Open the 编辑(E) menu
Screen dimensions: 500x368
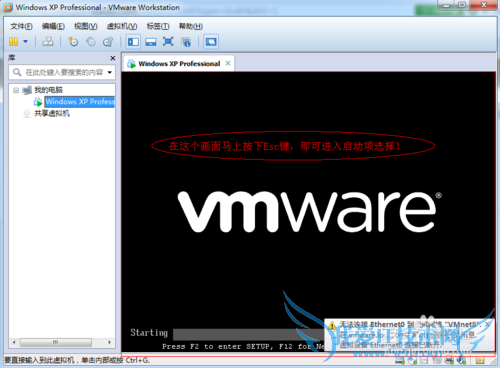(53, 26)
